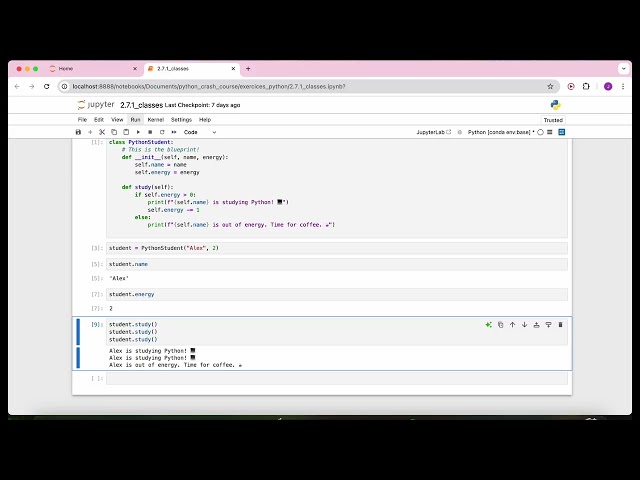The width and height of the screenshot is (640, 480).
Task: Cut the selected cell with the scissors icon
Action: coord(102,132)
